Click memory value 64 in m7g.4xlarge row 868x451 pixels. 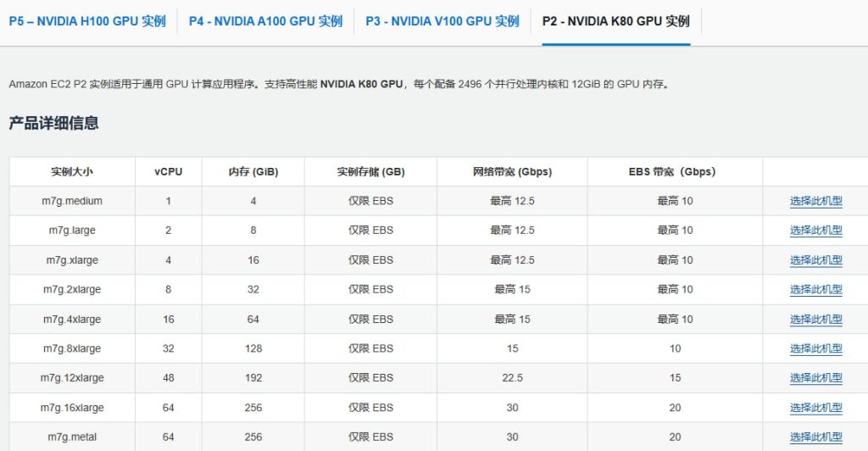253,320
